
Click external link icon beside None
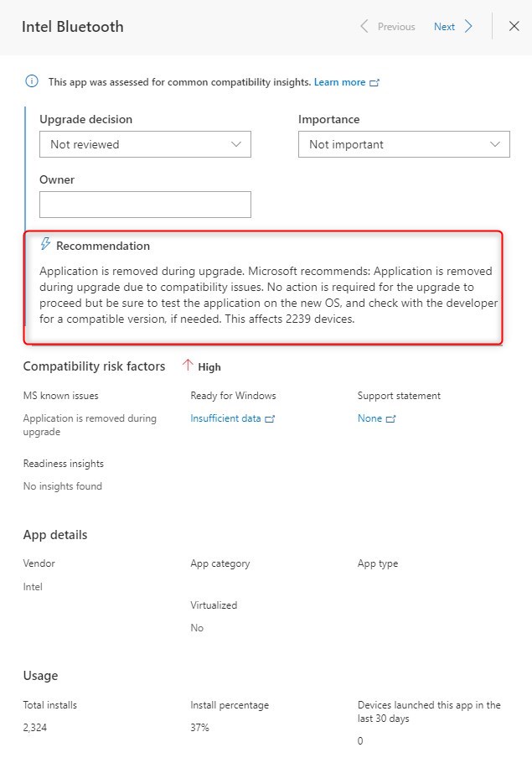(391, 419)
